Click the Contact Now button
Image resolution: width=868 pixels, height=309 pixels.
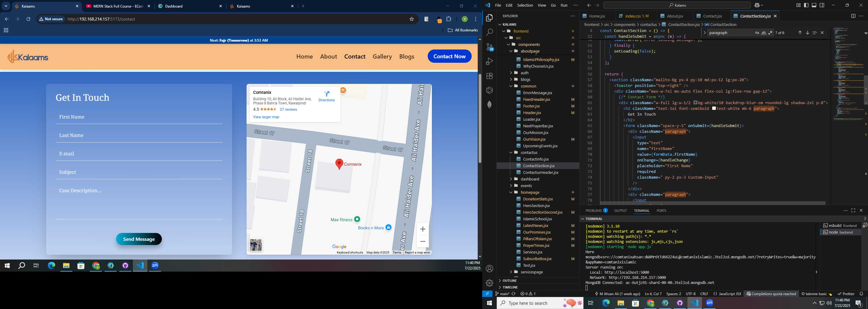point(449,56)
